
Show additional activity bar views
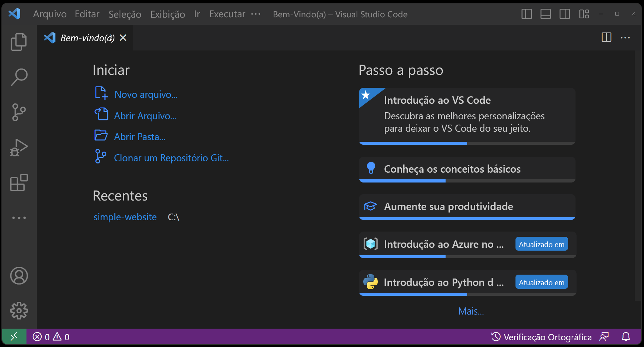(x=19, y=218)
